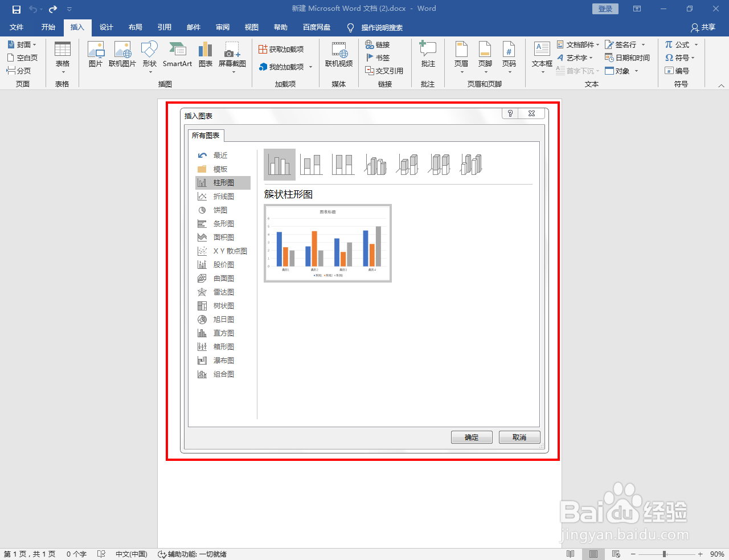
Task: Select the 所有图表 tab in the dialog
Action: coord(206,135)
